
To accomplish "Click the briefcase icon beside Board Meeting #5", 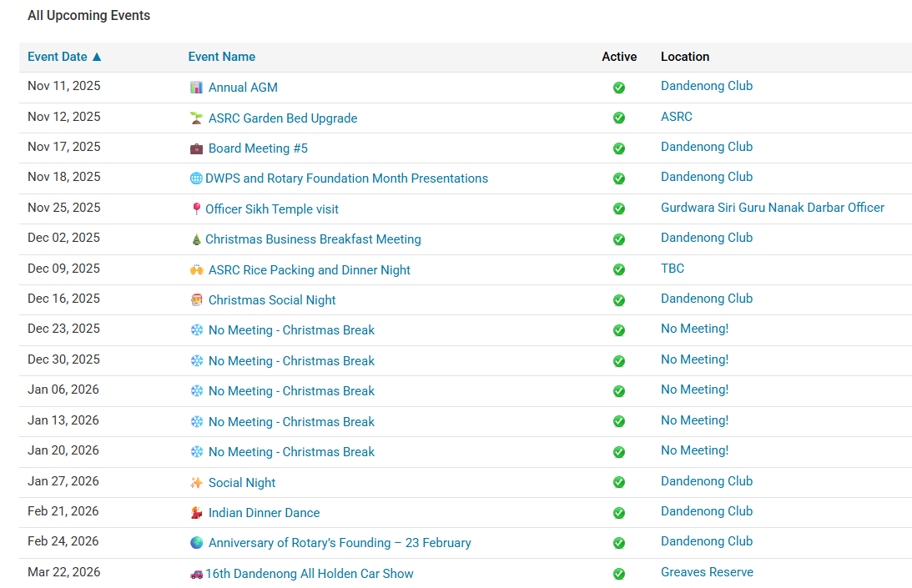I will click(197, 148).
